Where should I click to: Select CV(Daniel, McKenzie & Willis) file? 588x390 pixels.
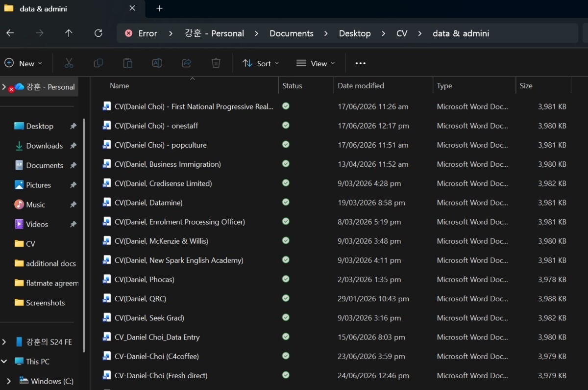(161, 241)
